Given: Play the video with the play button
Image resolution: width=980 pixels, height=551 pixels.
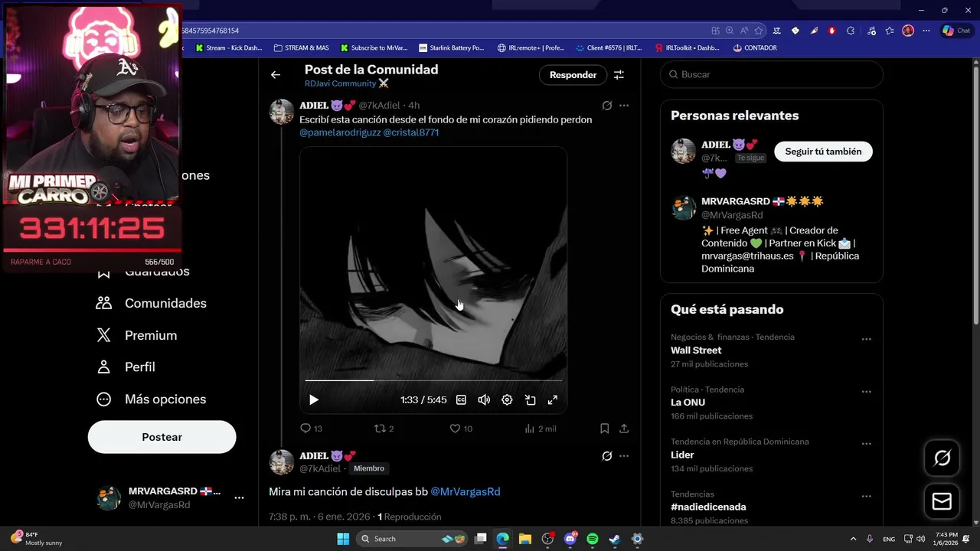Looking at the screenshot, I should point(314,399).
